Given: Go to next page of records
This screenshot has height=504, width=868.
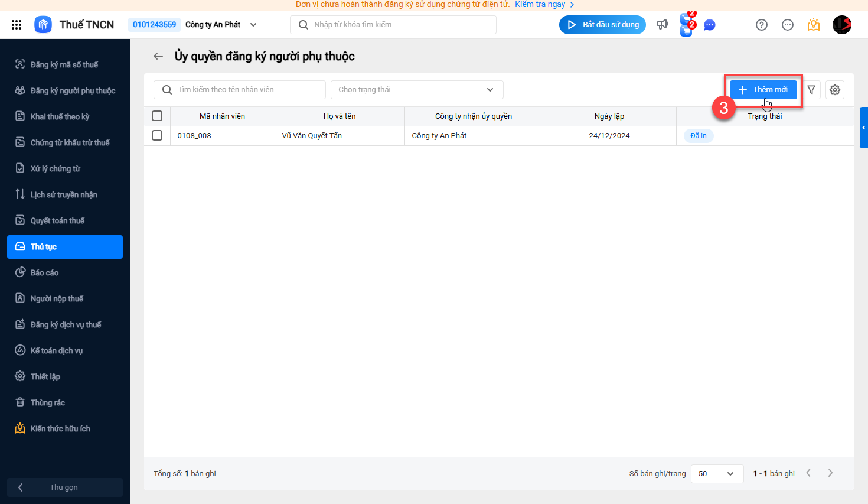Looking at the screenshot, I should tap(830, 473).
